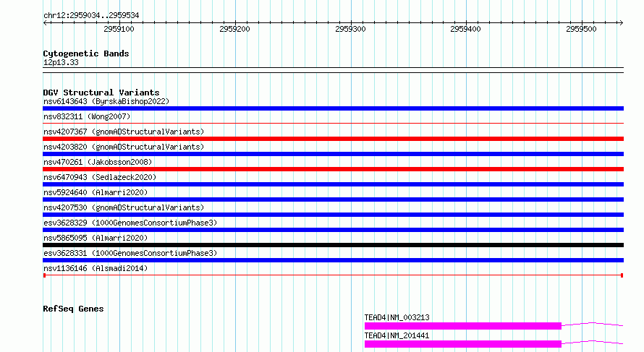The width and height of the screenshot is (644, 352).
Task: Click the blue bar under esv3628331
Action: tap(333, 260)
